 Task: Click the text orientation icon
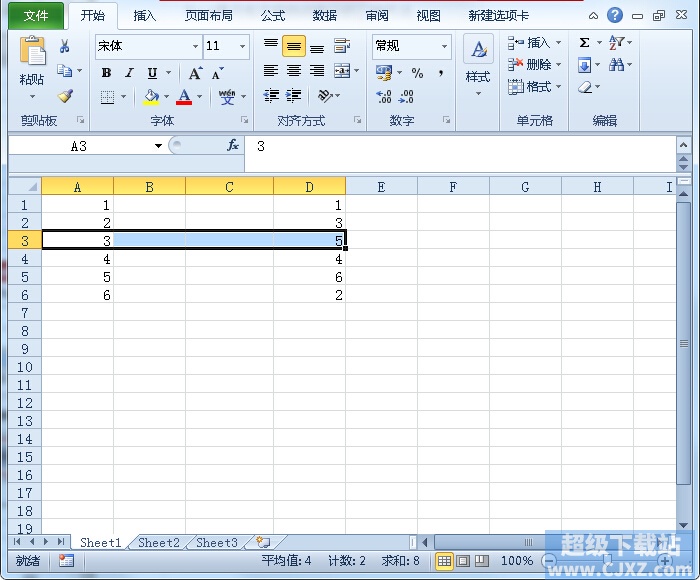coord(325,96)
